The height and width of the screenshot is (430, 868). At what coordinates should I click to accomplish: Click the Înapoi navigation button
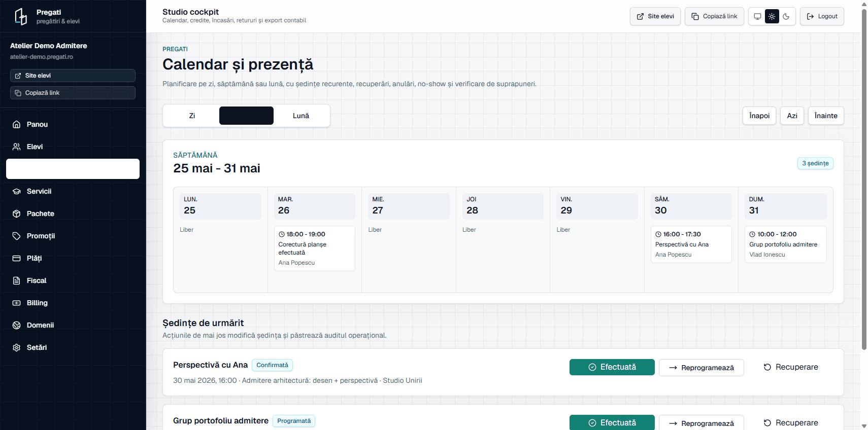759,116
